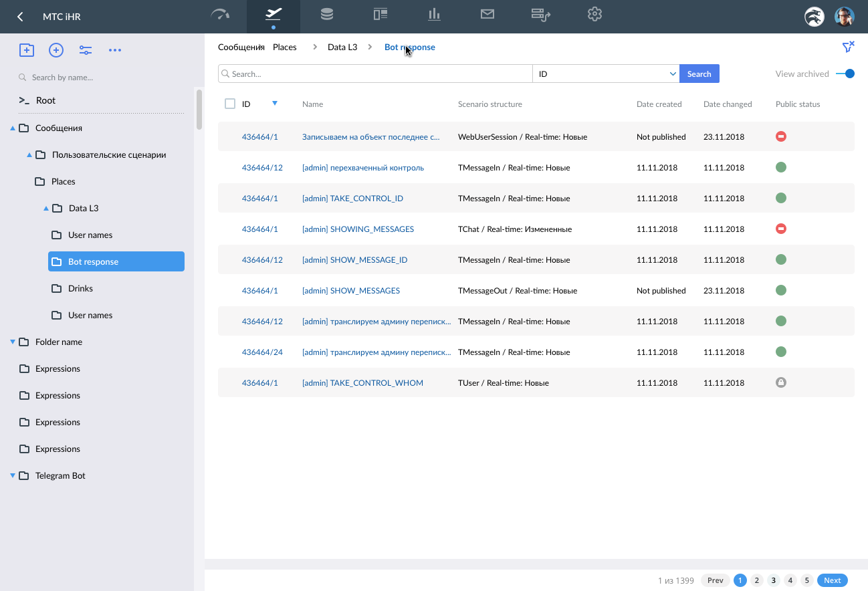Image resolution: width=868 pixels, height=591 pixels.
Task: Go to the Next page
Action: 833,580
